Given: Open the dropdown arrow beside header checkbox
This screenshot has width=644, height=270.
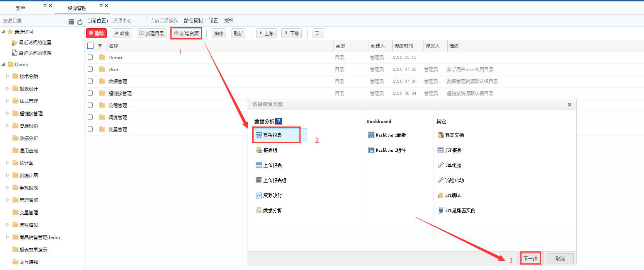Looking at the screenshot, I should (x=100, y=46).
